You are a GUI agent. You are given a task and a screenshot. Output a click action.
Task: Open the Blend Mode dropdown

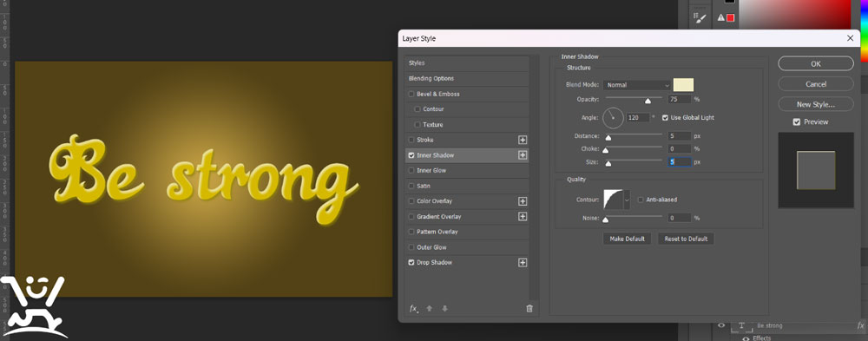[x=636, y=85]
